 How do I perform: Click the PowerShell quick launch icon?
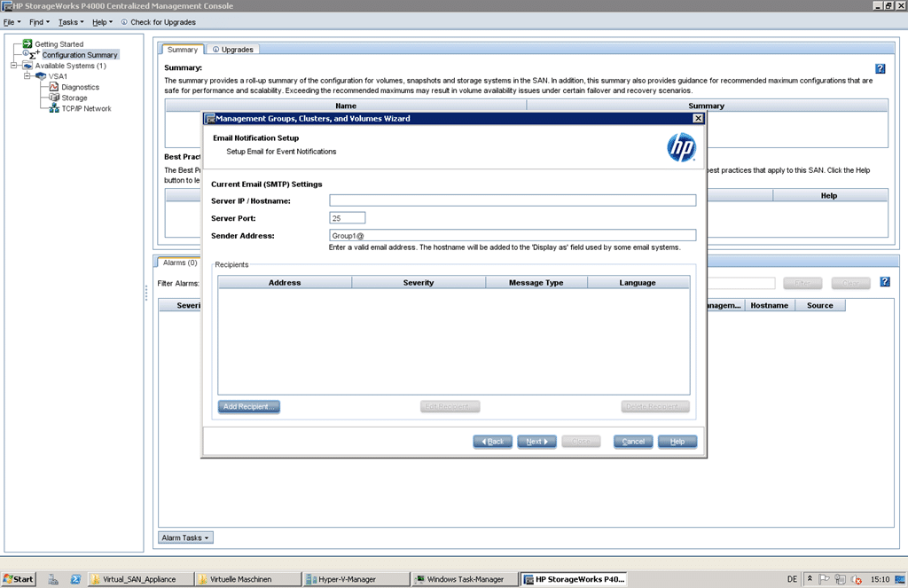click(75, 579)
